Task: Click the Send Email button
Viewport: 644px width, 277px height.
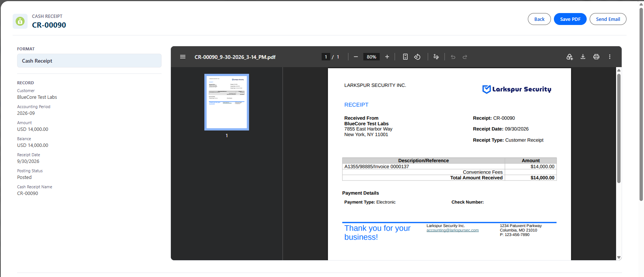Action: point(608,19)
